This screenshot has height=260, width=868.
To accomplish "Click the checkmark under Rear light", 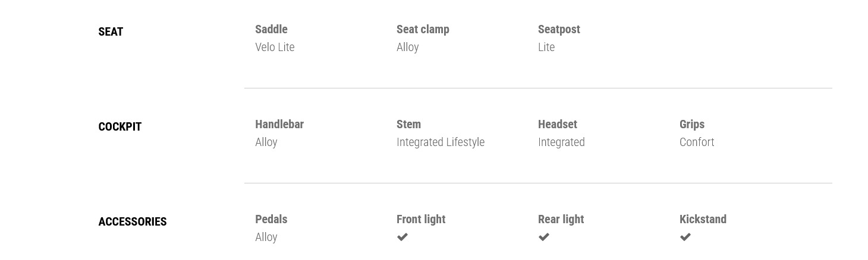I will click(544, 237).
